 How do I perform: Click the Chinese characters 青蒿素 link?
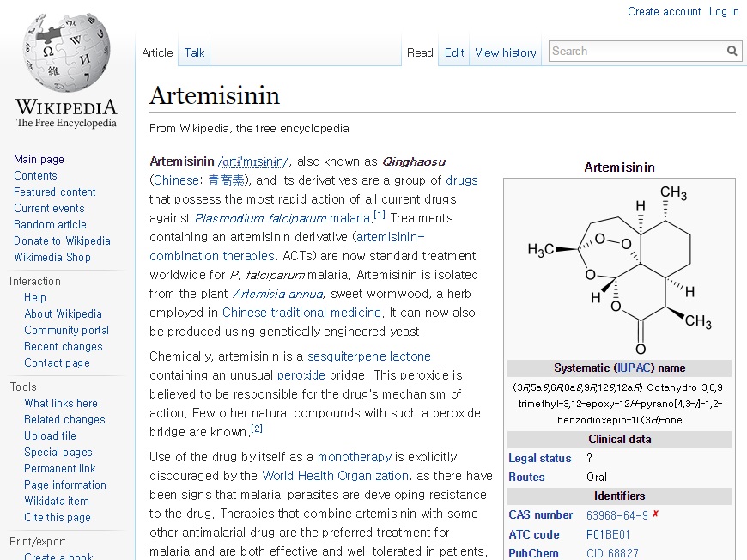coord(227,180)
